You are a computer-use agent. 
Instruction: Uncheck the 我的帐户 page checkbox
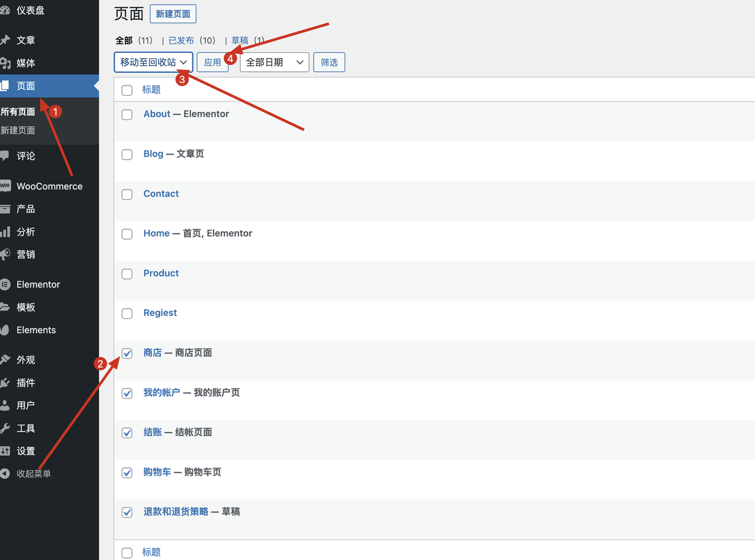pyautogui.click(x=127, y=393)
